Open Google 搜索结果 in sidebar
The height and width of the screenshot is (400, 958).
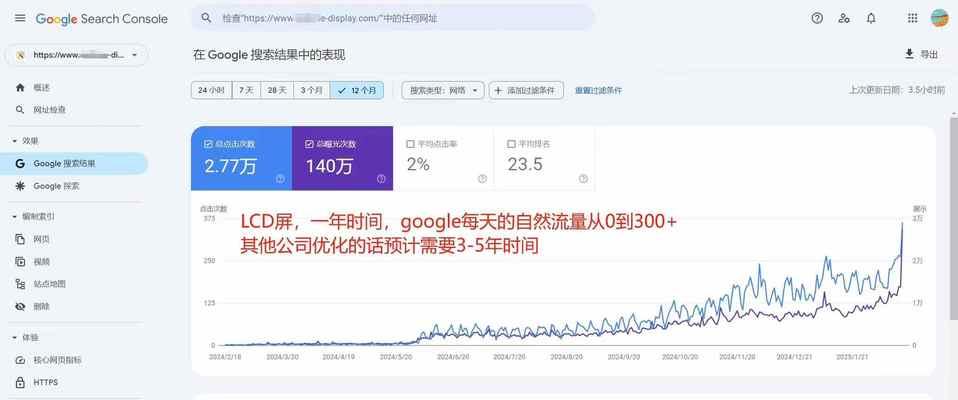pos(74,164)
